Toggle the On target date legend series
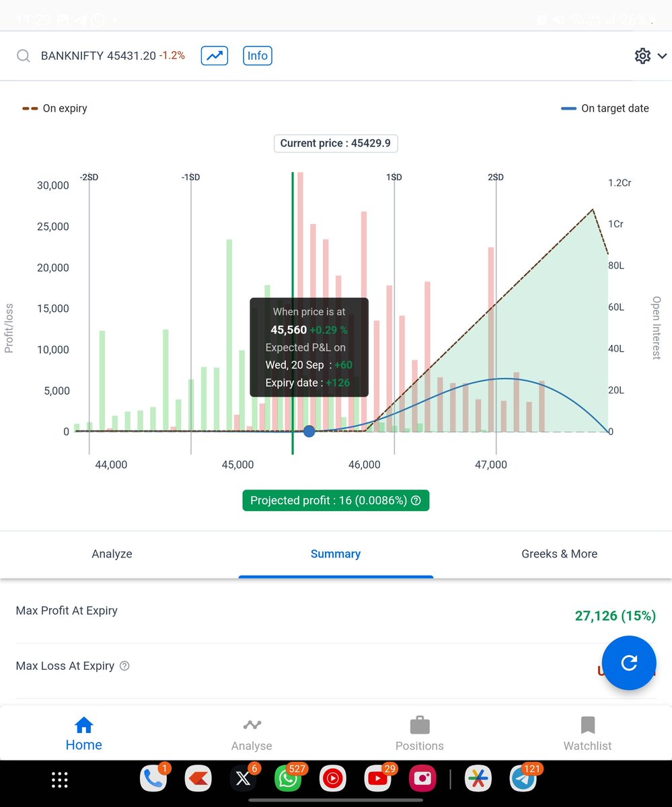This screenshot has width=672, height=807. 605,108
